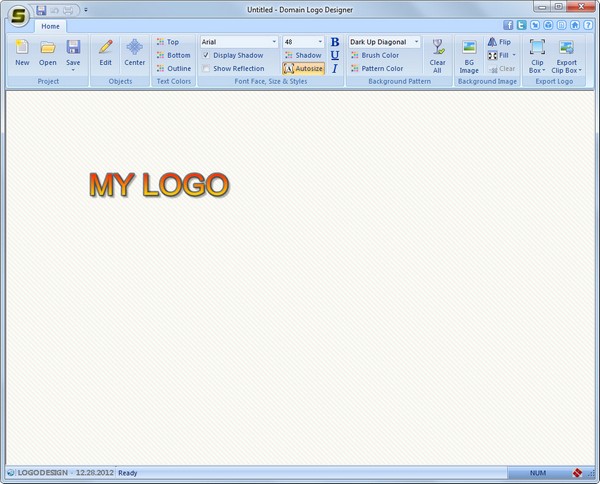Open an existing project via Open

click(47, 53)
